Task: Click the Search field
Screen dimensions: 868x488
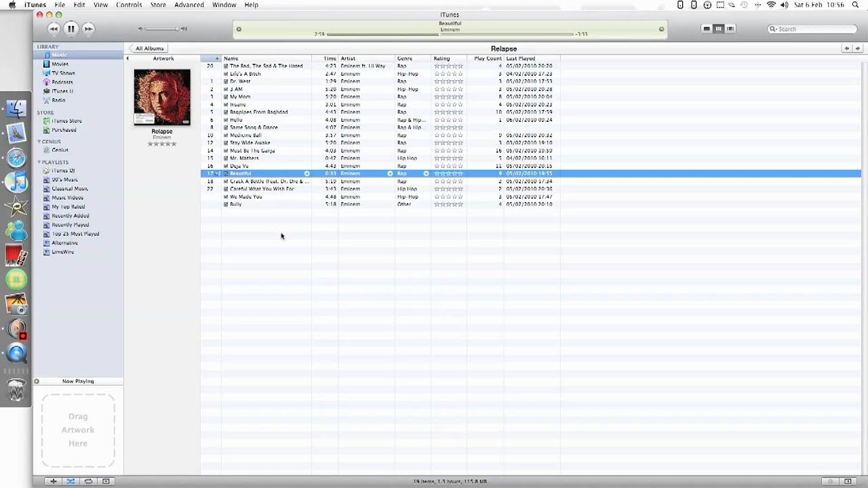Action: click(812, 29)
